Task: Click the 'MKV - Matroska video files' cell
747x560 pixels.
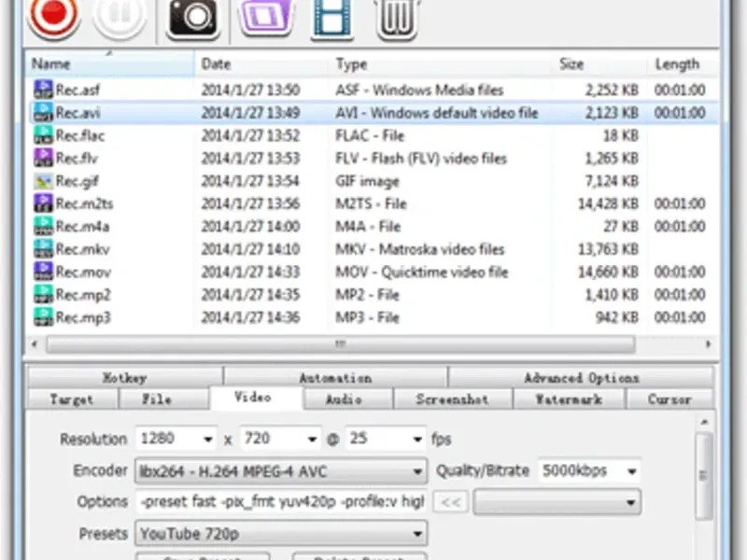Action: coord(419,249)
